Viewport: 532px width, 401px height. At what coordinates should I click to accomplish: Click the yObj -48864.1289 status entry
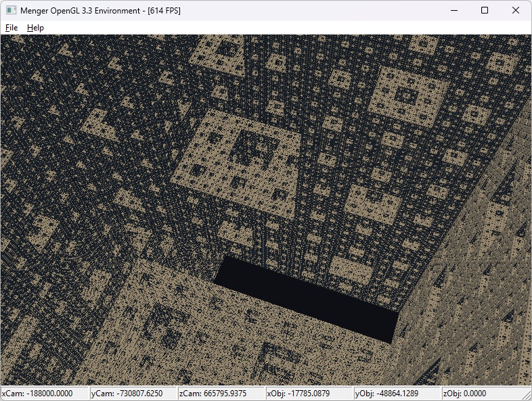pos(397,394)
